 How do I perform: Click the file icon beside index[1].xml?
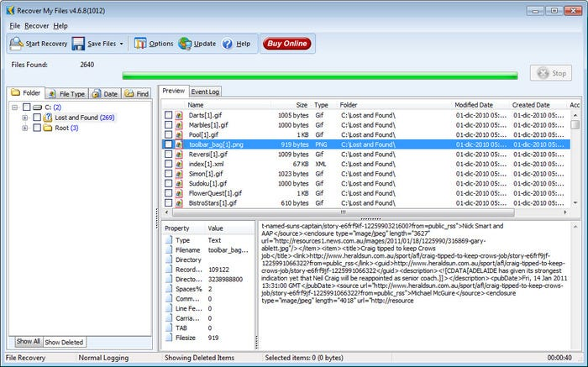[179, 164]
